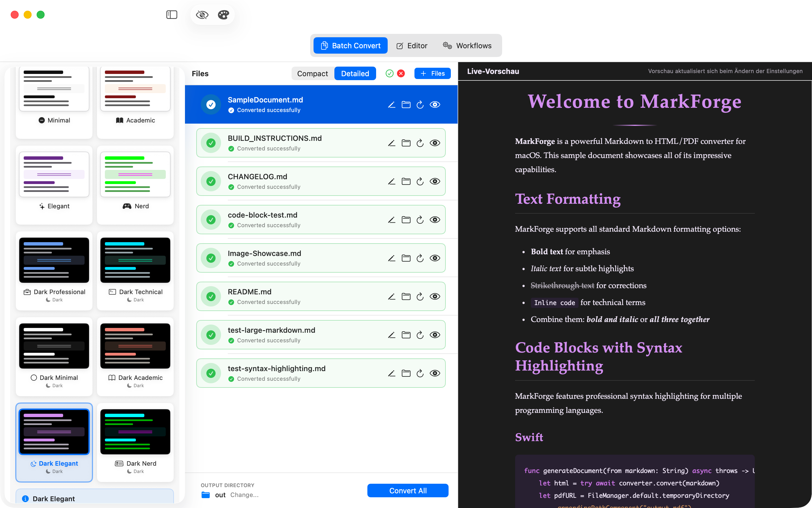Screen dimensions: 812x508
Task: Toggle the checkmark for CHANGELOG.md
Action: 211,181
